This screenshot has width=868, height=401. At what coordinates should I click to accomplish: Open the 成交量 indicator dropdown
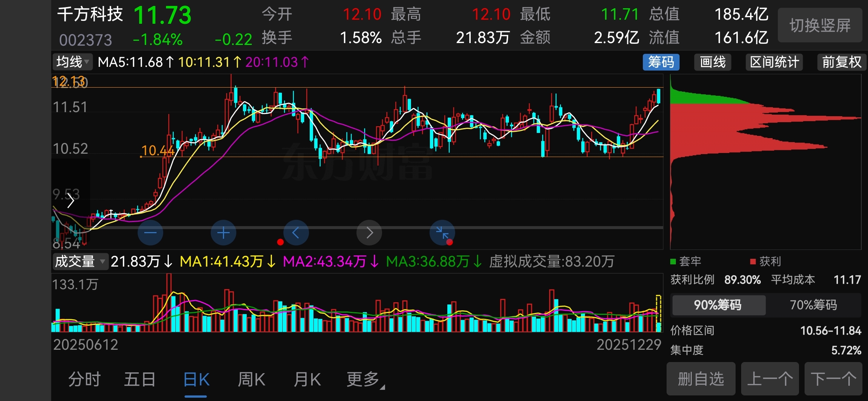[x=80, y=261]
